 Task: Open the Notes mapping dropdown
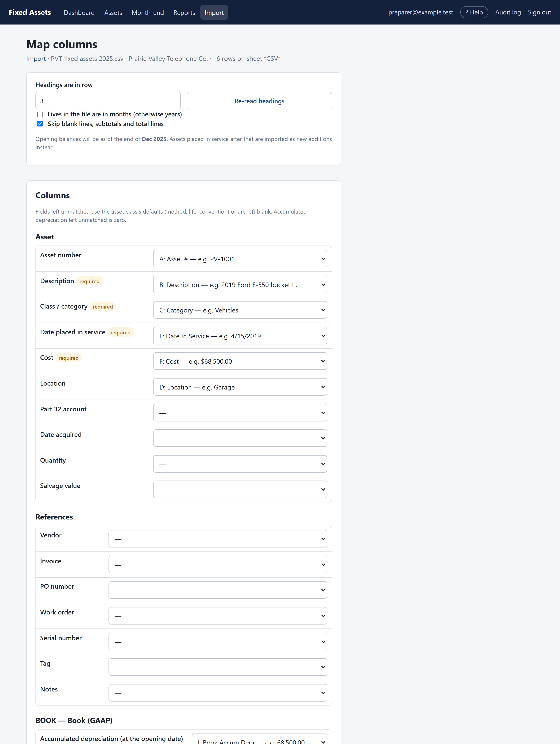click(x=217, y=693)
